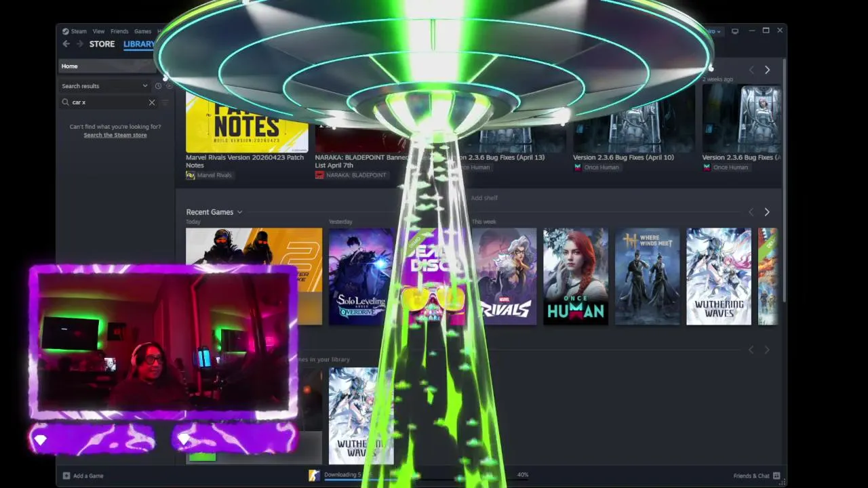Switch to the LIBRARY tab
Screen dimensions: 868x488
139,44
